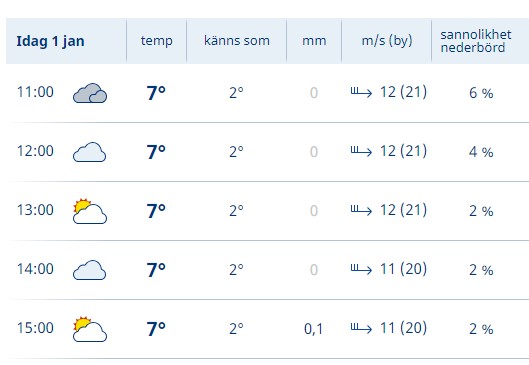
Task: Click the 'sannolikhet nederbörd' column header
Action: (476, 41)
